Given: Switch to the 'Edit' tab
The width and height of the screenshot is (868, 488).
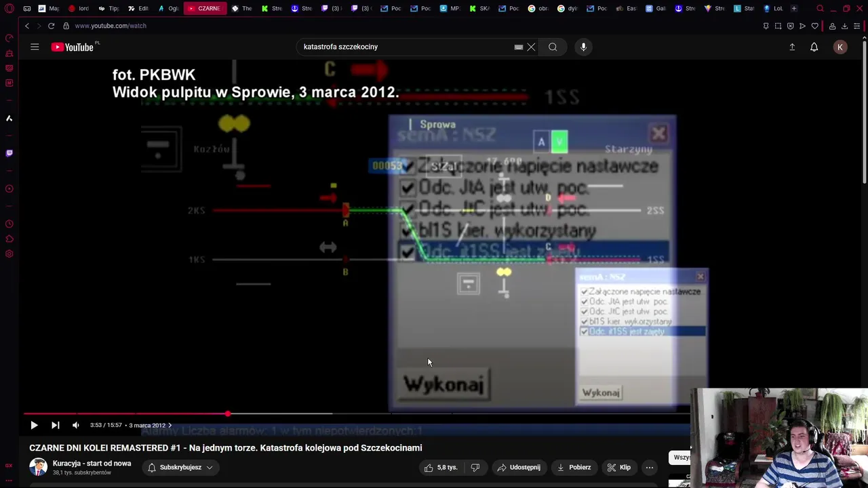Looking at the screenshot, I should click(x=138, y=9).
